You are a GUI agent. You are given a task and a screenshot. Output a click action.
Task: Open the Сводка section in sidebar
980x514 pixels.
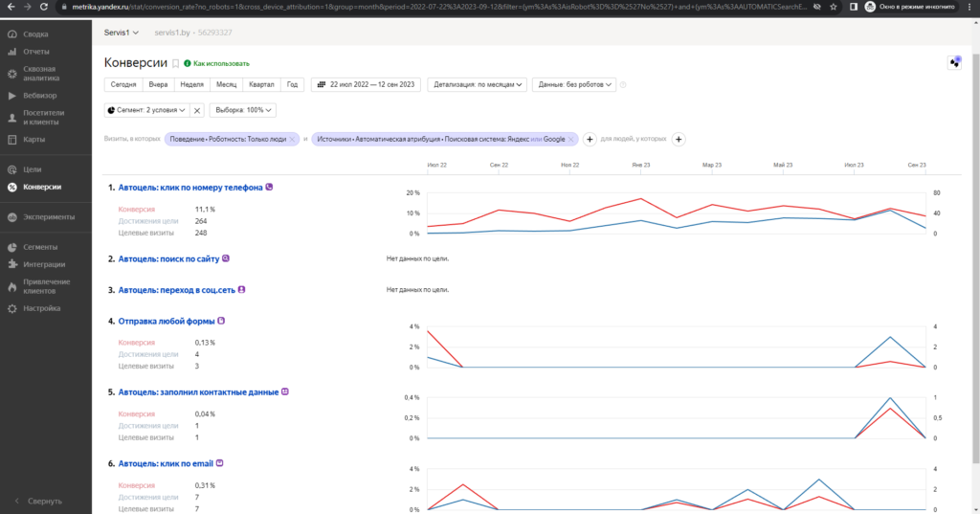(35, 34)
